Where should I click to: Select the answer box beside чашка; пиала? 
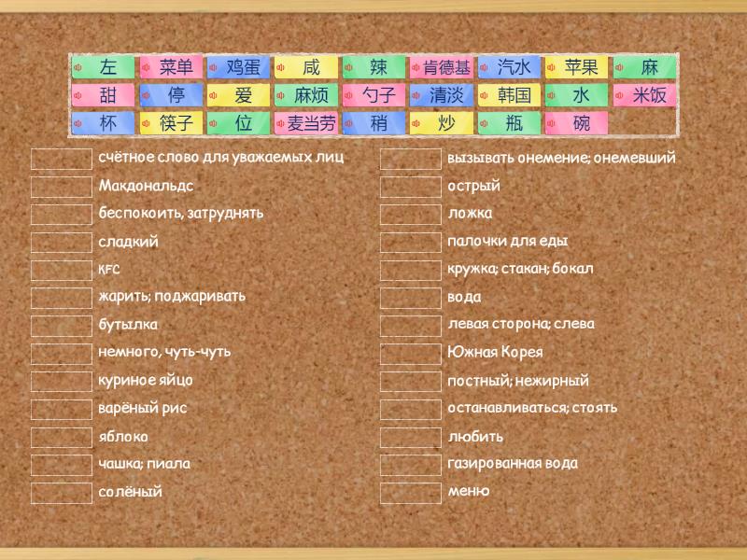click(62, 465)
